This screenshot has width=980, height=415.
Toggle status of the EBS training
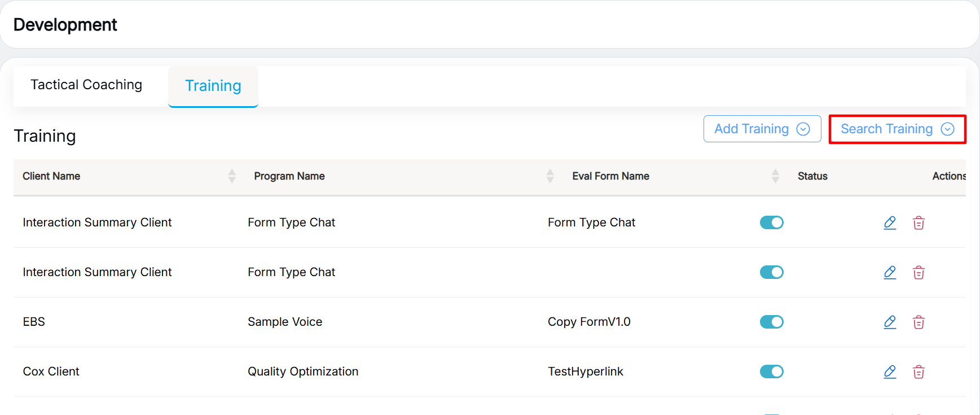[771, 322]
